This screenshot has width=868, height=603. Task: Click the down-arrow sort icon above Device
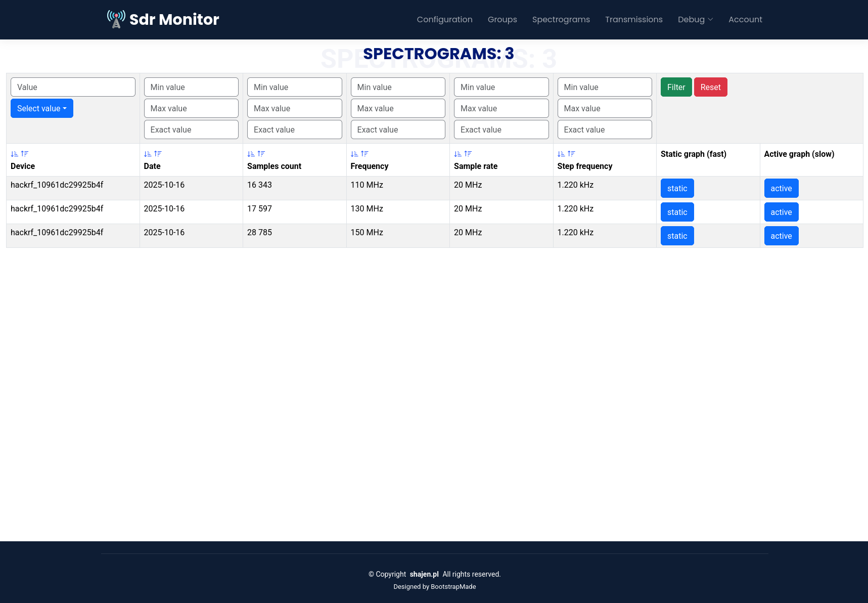[14, 154]
